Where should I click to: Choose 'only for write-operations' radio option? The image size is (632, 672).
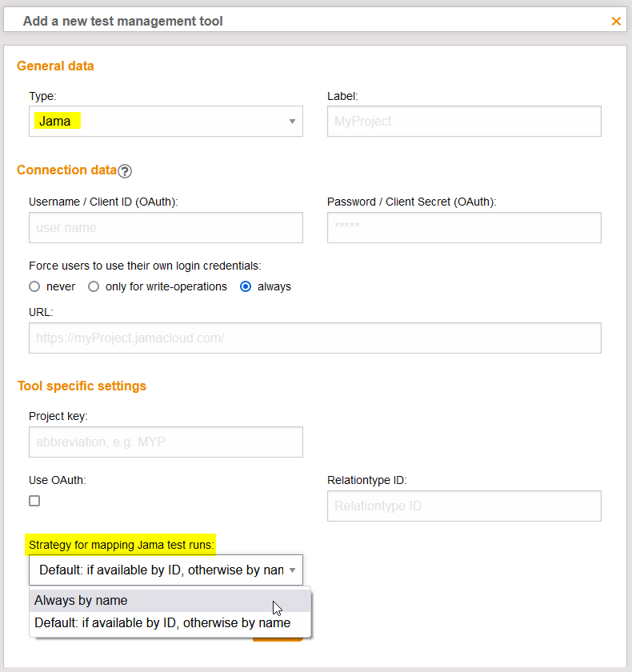point(94,286)
